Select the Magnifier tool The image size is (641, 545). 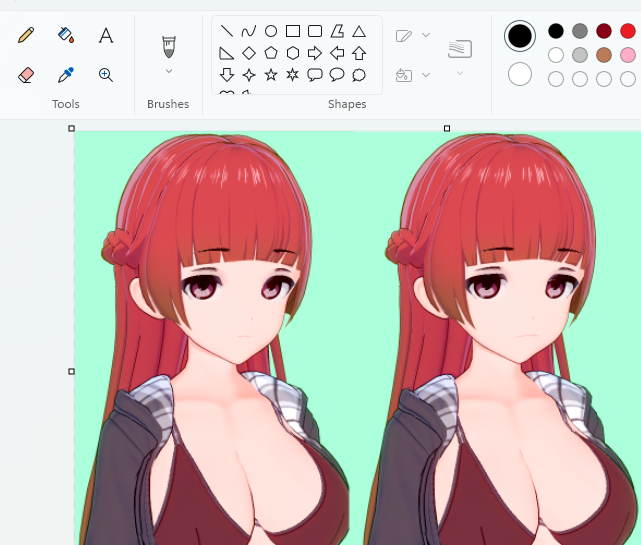coord(106,75)
